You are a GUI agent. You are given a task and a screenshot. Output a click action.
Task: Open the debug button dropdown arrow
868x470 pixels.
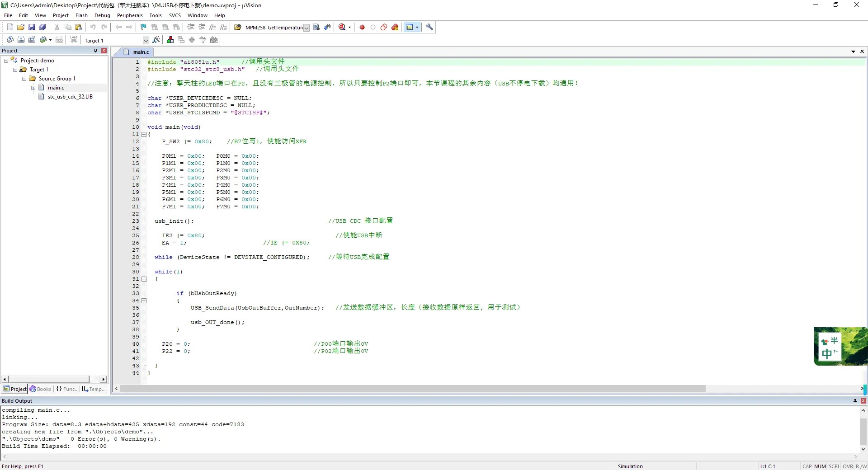point(349,27)
